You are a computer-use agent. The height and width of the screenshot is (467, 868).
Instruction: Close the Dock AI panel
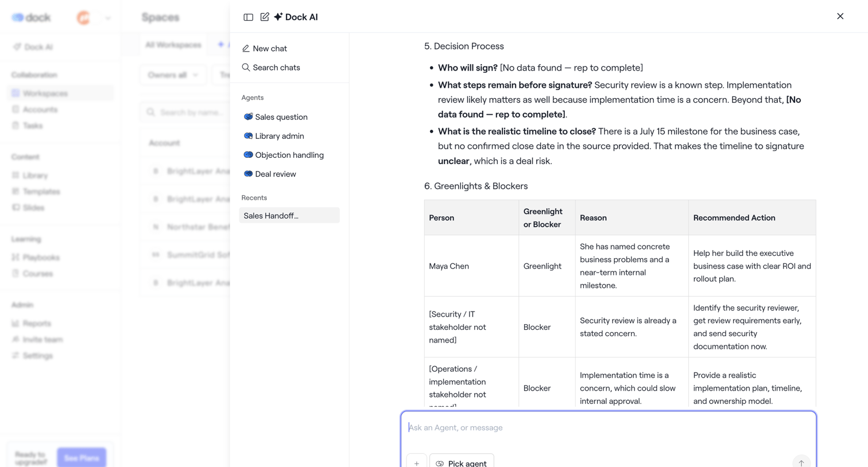tap(840, 16)
